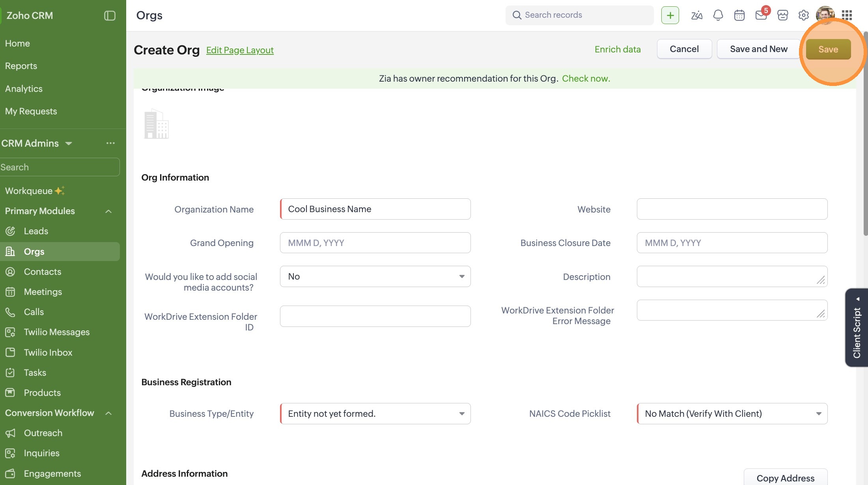
Task: Open Twilio Inbox in sidebar
Action: 48,353
